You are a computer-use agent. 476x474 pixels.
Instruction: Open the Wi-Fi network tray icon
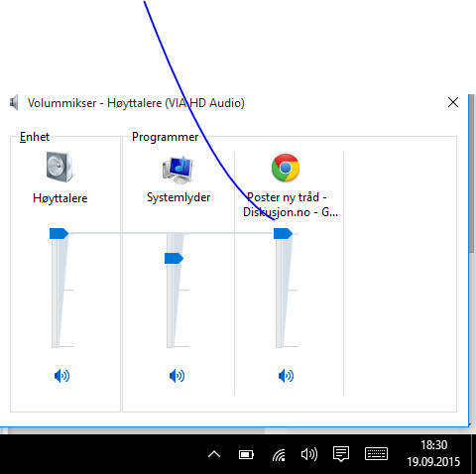point(279,455)
